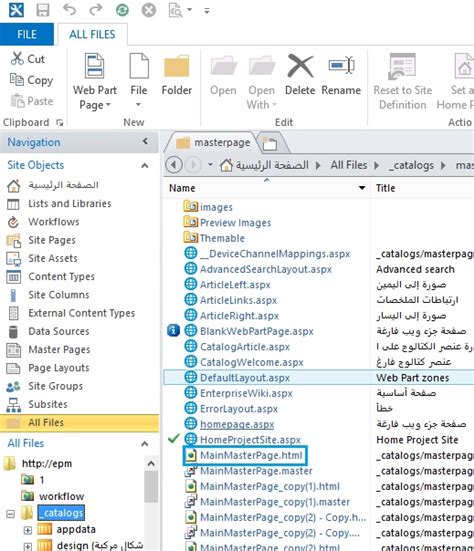This screenshot has height=551, width=474.
Task: Collapse the Site Objects section
Action: (x=144, y=165)
